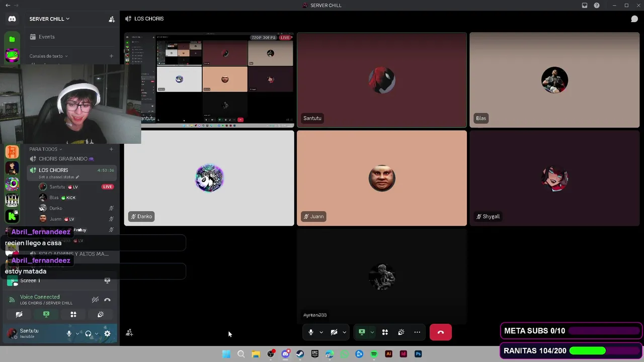Click Blas in the voice member list
644x362 pixels.
[x=54, y=198]
